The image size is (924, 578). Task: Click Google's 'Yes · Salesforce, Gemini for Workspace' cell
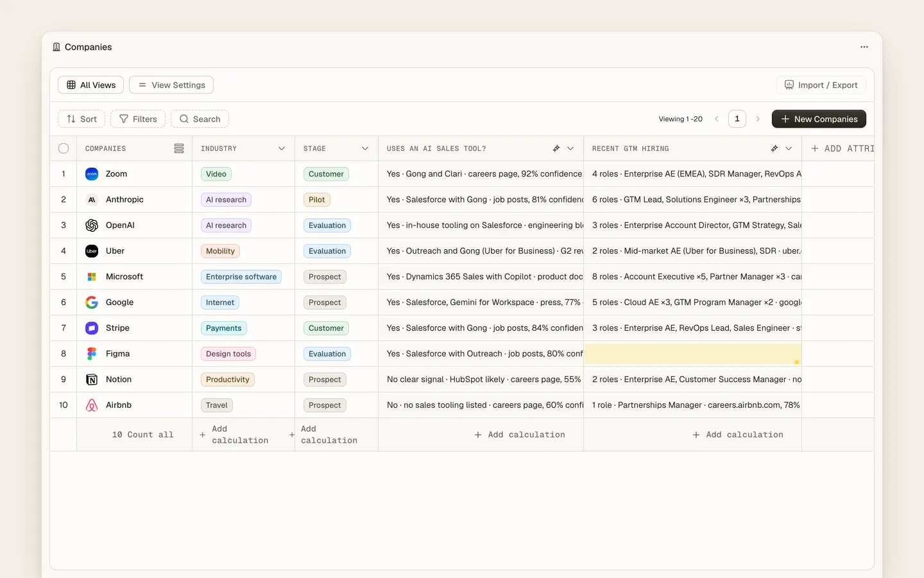point(481,302)
